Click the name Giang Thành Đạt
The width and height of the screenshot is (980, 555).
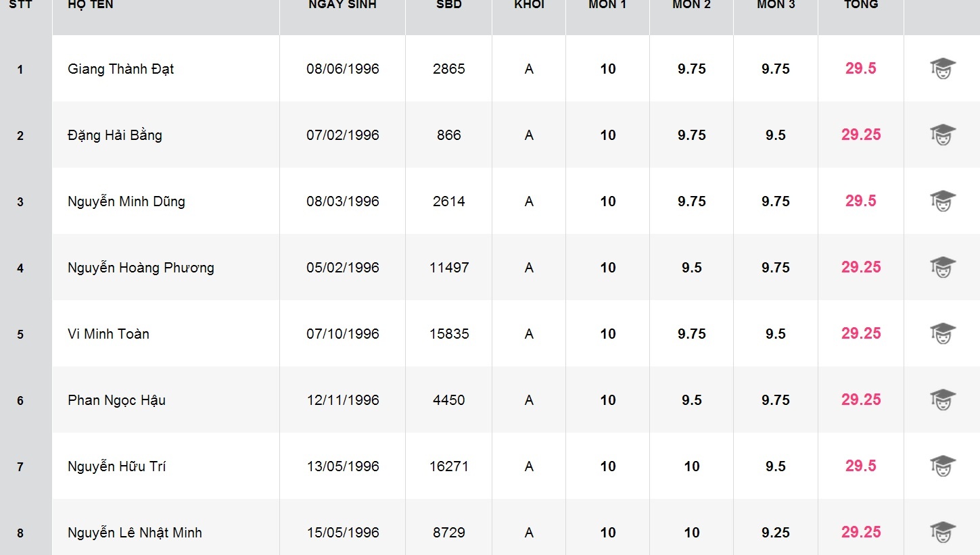pyautogui.click(x=121, y=69)
